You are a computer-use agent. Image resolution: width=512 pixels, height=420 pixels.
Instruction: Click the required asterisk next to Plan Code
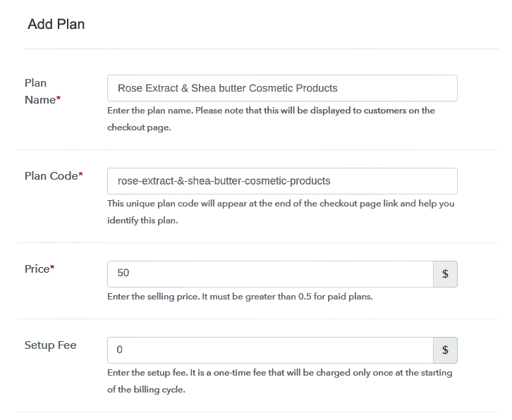click(80, 175)
